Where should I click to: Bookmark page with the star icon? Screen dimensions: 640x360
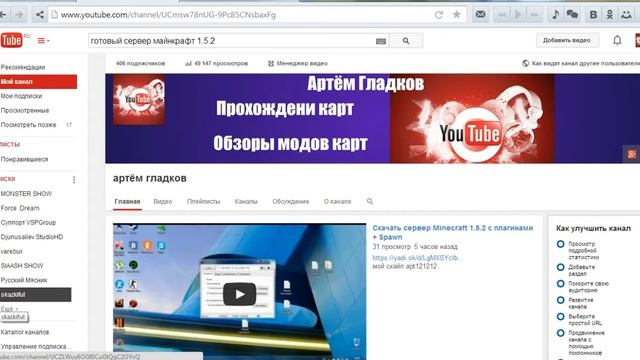point(457,15)
